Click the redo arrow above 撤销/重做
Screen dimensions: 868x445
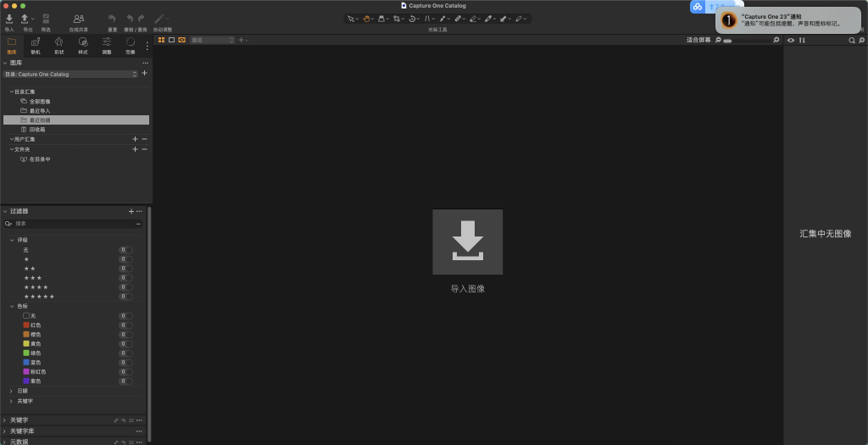[142, 19]
